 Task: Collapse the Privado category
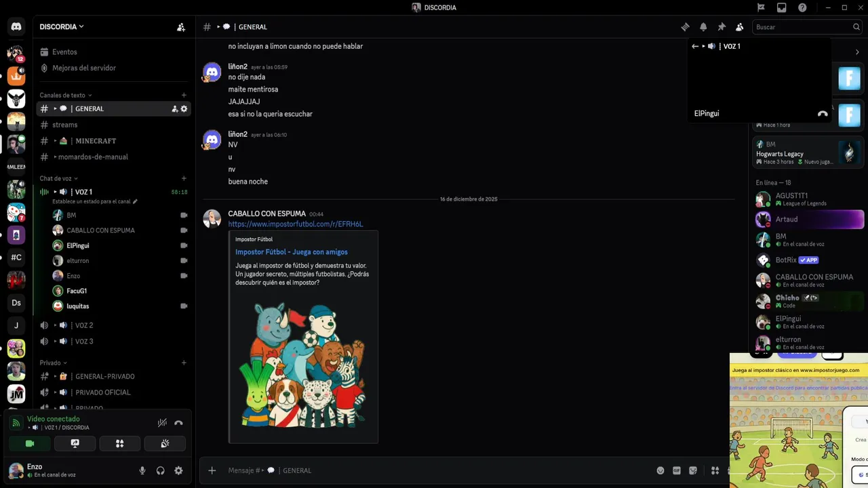(x=54, y=363)
